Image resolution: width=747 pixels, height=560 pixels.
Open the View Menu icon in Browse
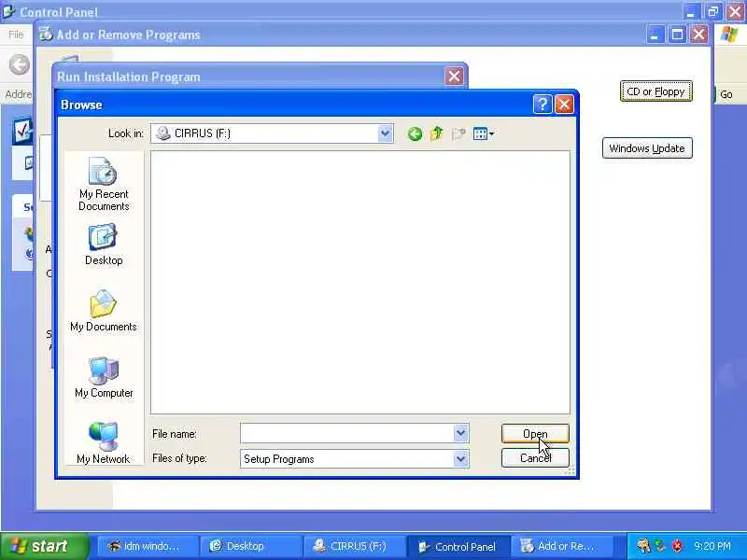tap(484, 133)
